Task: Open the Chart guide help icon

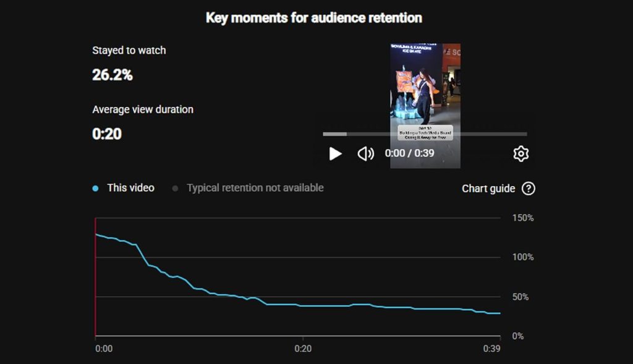Action: click(529, 188)
